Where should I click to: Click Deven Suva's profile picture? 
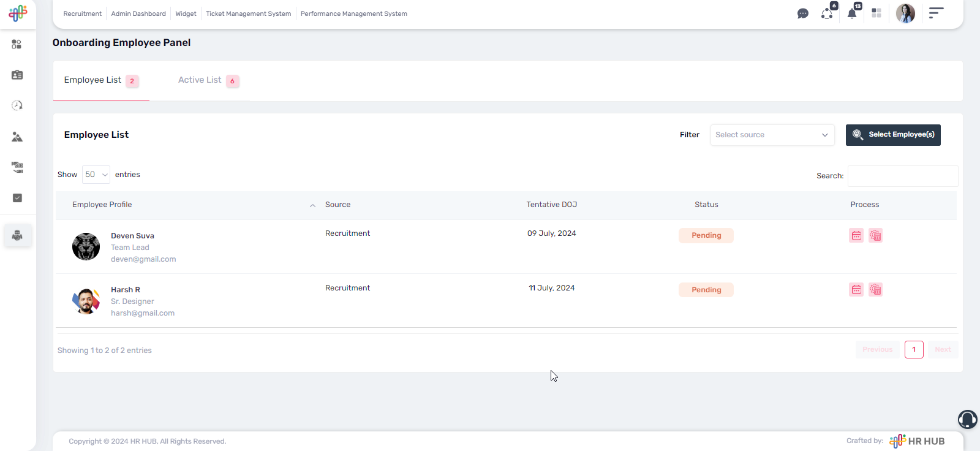(x=86, y=247)
